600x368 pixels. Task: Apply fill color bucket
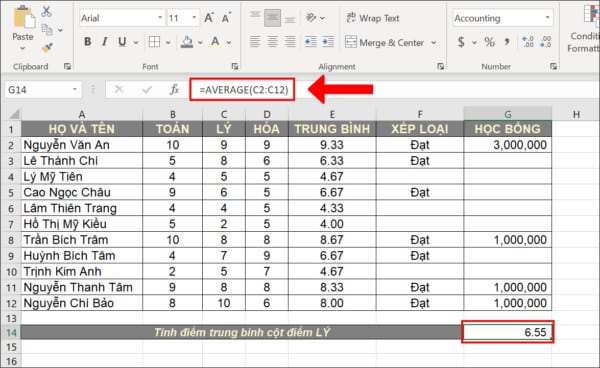[x=187, y=42]
